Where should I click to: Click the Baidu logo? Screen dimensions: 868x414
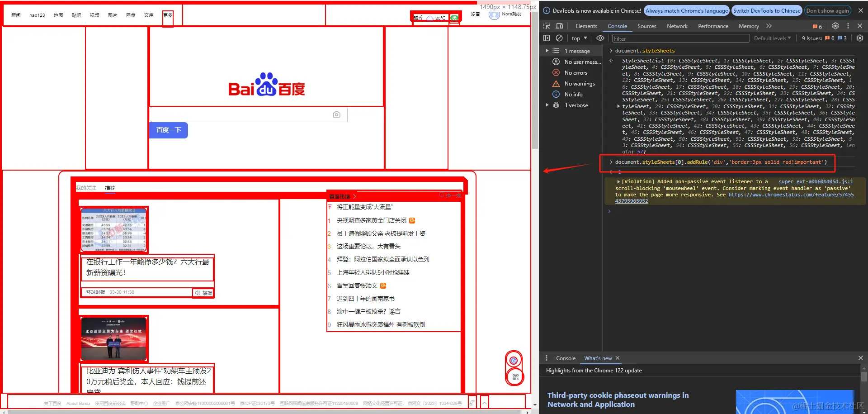point(266,85)
